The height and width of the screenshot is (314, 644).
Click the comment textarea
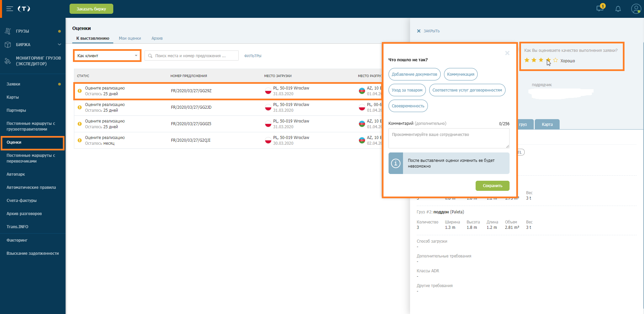449,138
